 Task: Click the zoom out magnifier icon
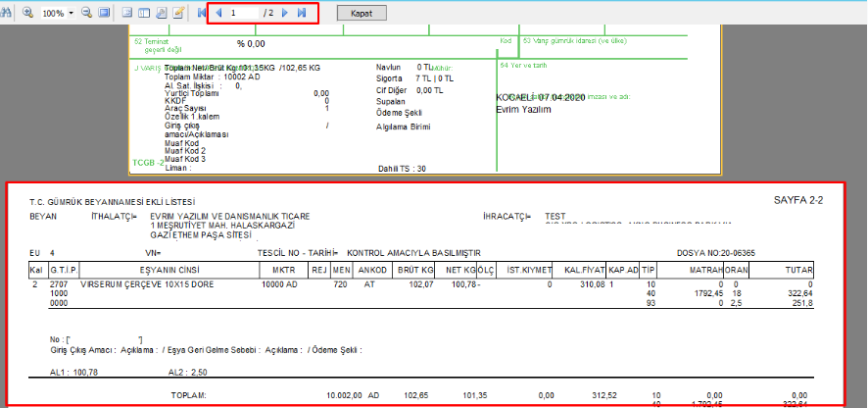coord(87,14)
